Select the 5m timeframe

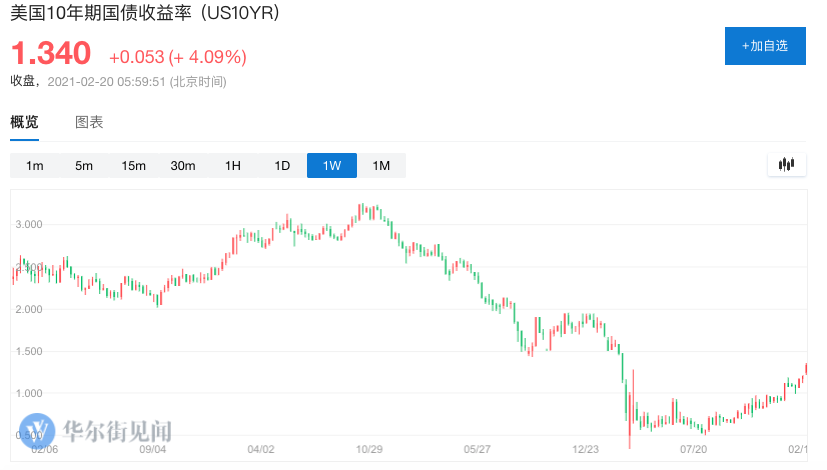coord(84,166)
